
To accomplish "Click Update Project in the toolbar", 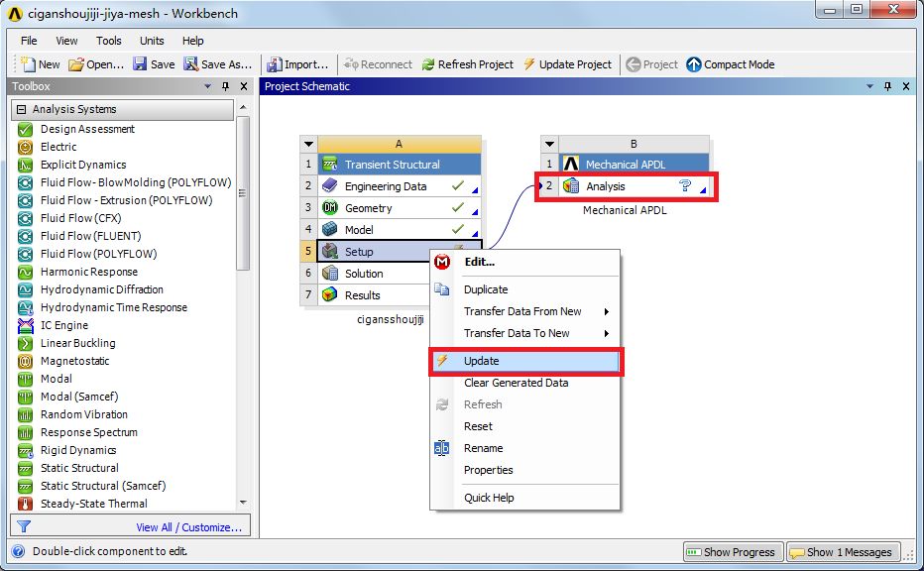I will [x=567, y=64].
